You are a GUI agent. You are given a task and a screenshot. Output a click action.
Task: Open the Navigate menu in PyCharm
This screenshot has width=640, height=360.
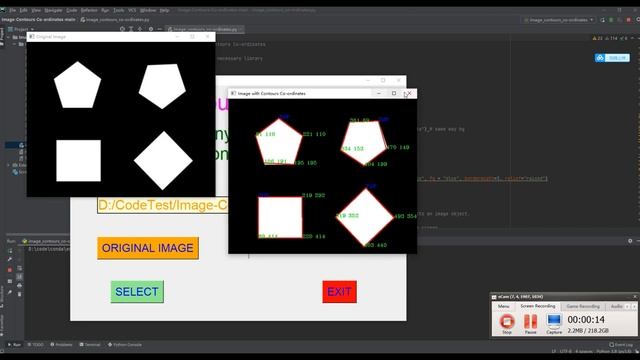point(53,10)
